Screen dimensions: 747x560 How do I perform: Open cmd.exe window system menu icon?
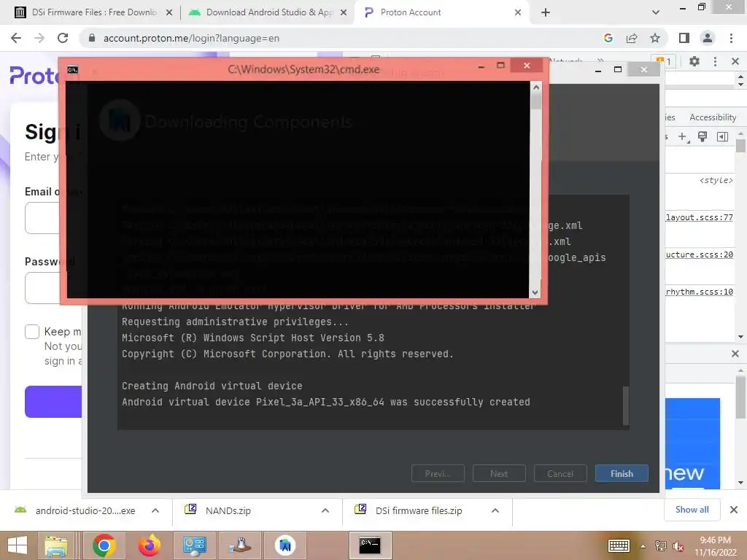pos(72,69)
